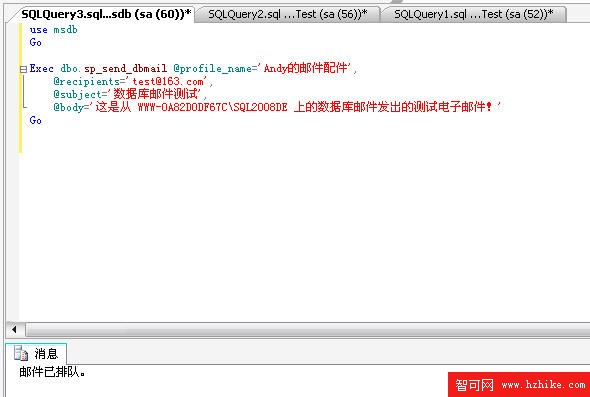Collapse the Exec statement code block
The height and width of the screenshot is (397, 590).
23,69
